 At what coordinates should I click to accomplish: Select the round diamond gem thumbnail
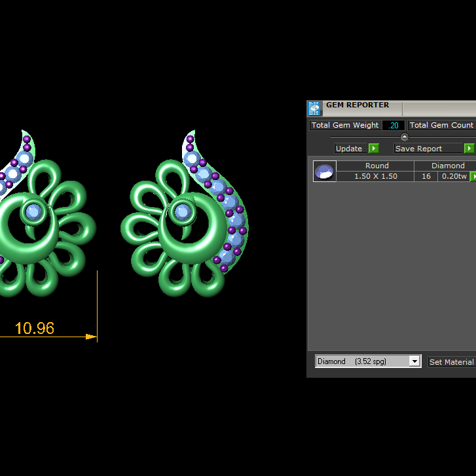click(324, 172)
